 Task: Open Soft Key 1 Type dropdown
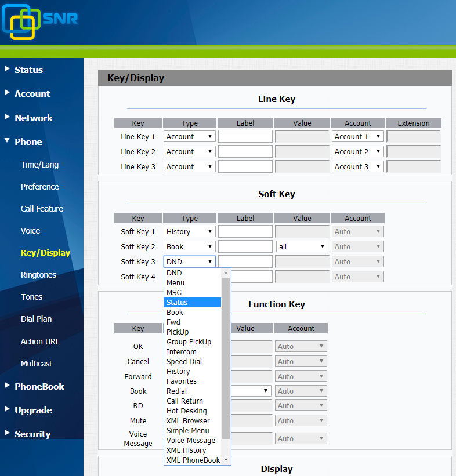[x=190, y=232]
